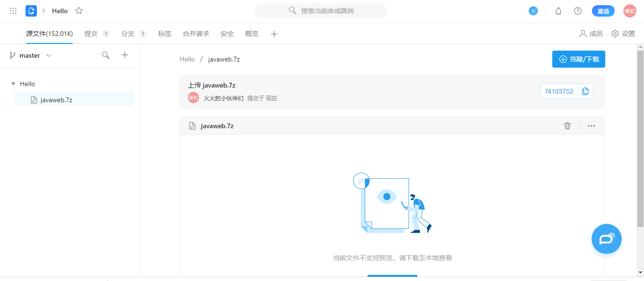Click the blue repository logo icon
The width and height of the screenshot is (644, 281).
(x=31, y=10)
